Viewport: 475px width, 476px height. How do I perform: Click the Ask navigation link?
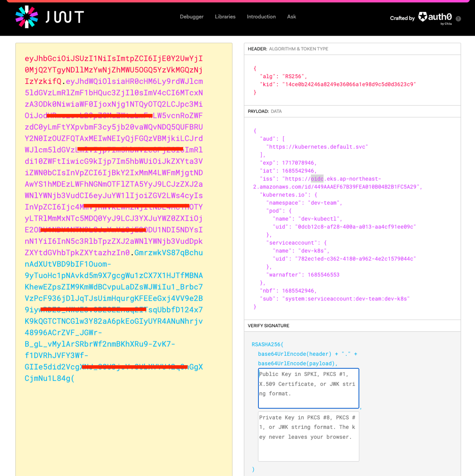pyautogui.click(x=291, y=17)
